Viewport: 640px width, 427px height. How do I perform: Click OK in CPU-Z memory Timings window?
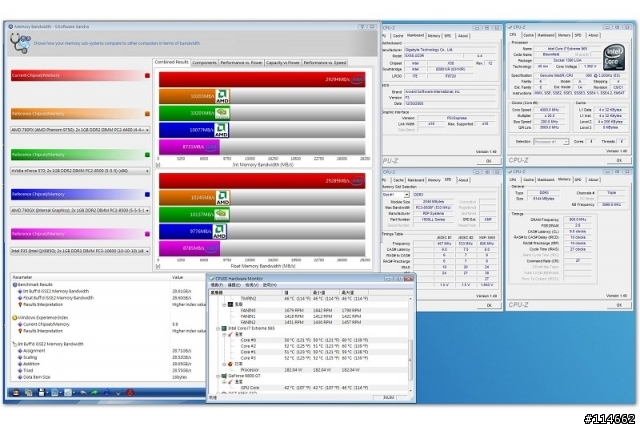pyautogui.click(x=619, y=305)
